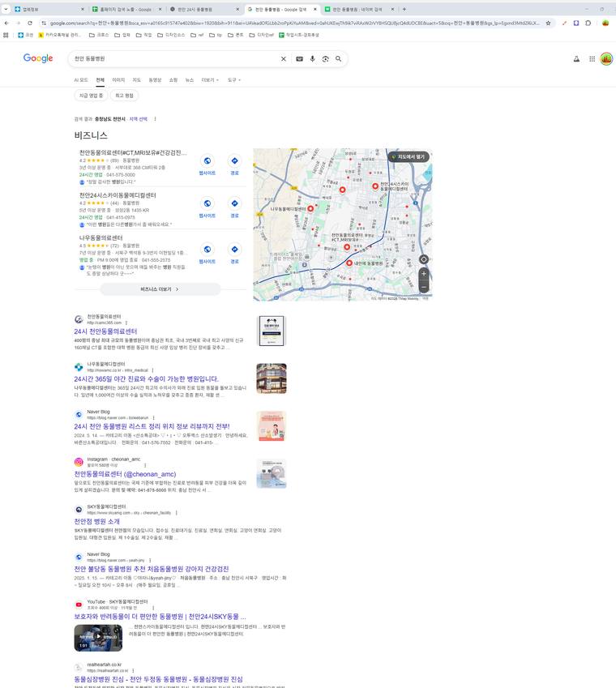
Task: Get directions to 천안24시스카이동물메디컬센터
Action: point(235,208)
